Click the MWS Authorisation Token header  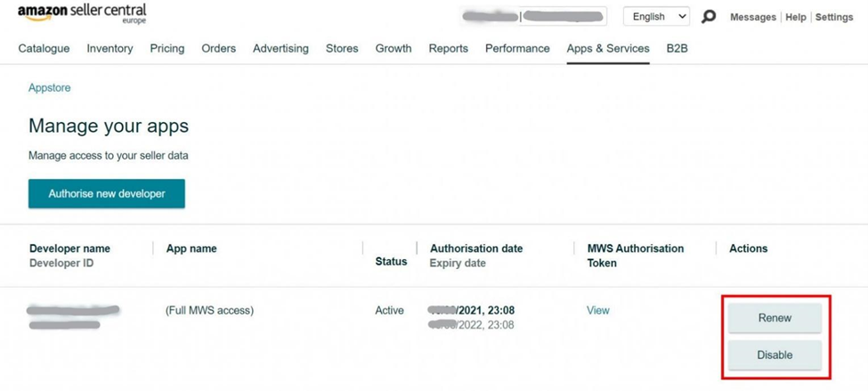coord(636,256)
